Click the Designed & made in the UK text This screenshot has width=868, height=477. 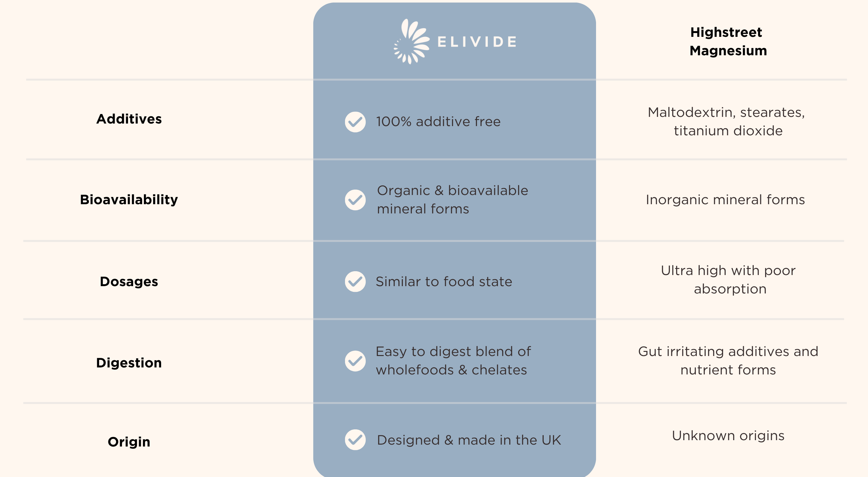point(469,440)
